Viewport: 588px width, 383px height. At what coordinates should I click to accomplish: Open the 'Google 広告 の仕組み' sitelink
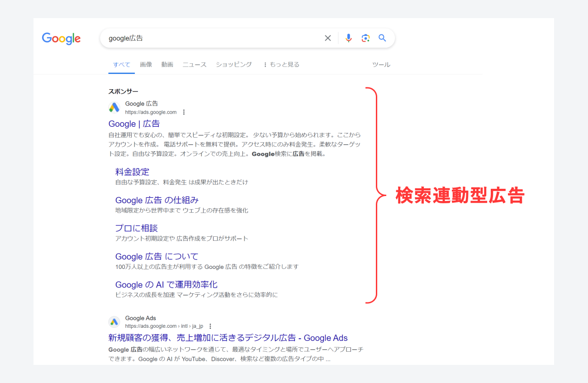(x=157, y=200)
